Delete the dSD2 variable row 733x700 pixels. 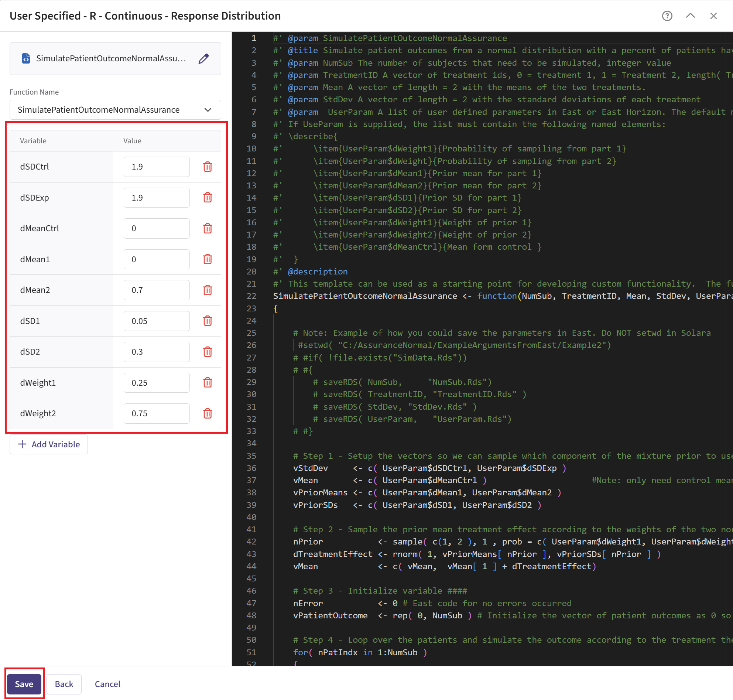[208, 352]
